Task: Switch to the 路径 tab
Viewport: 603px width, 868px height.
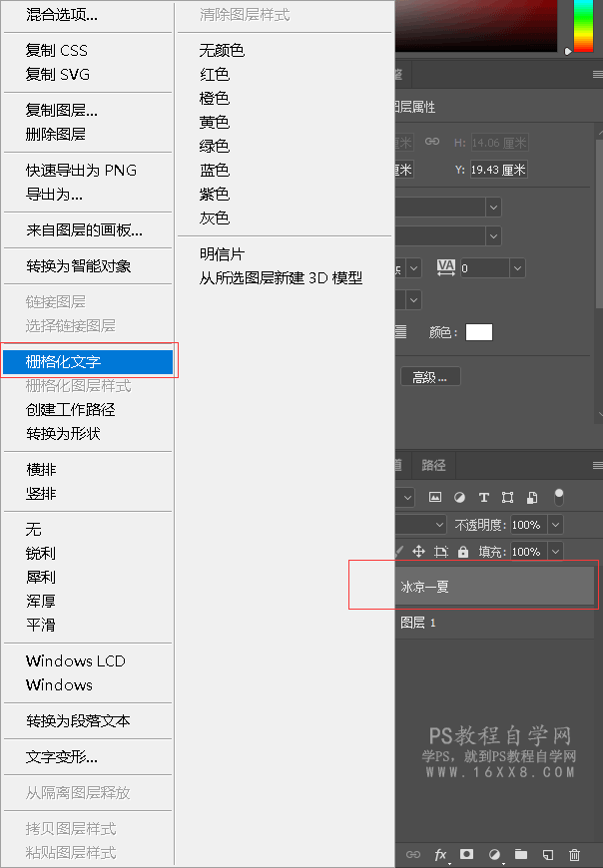Action: pos(433,466)
